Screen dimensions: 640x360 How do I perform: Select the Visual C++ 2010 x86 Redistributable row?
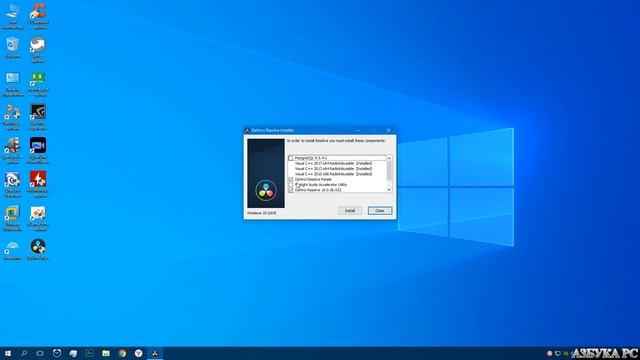point(333,174)
